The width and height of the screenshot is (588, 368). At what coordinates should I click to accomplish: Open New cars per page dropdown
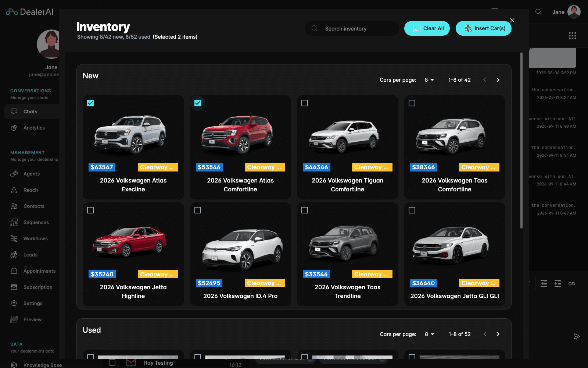[x=429, y=80]
